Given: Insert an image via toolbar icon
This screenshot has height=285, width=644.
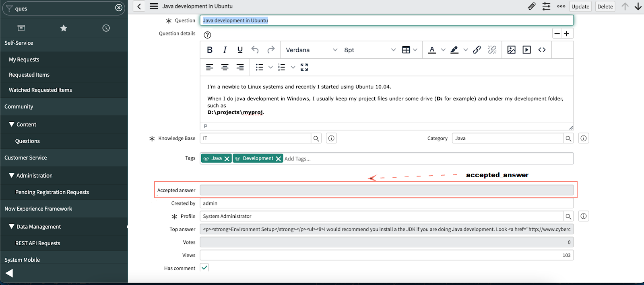Looking at the screenshot, I should point(511,50).
